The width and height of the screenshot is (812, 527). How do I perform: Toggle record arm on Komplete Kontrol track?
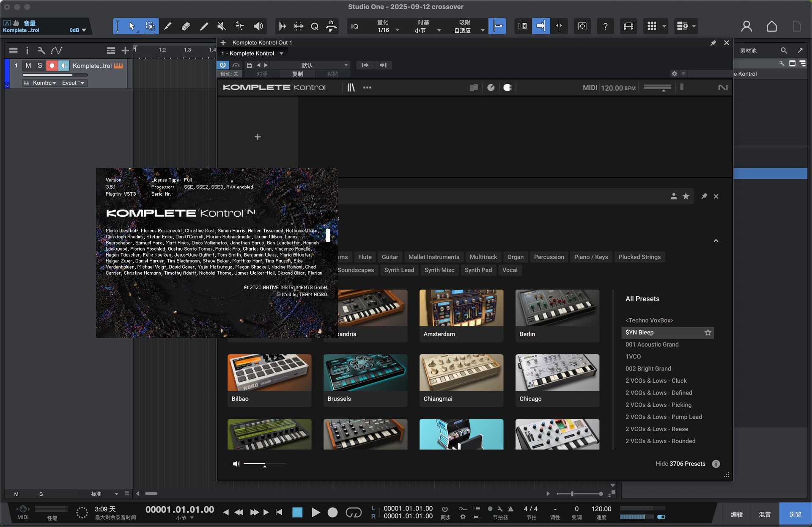pos(52,65)
